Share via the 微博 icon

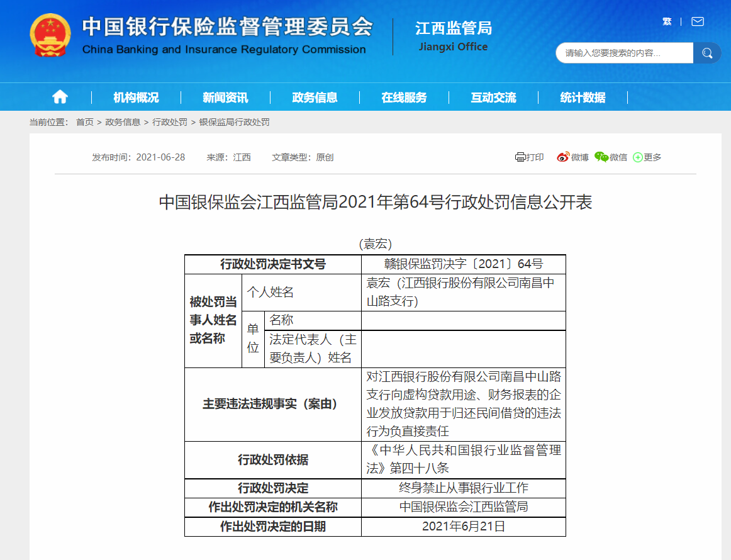[x=563, y=157]
